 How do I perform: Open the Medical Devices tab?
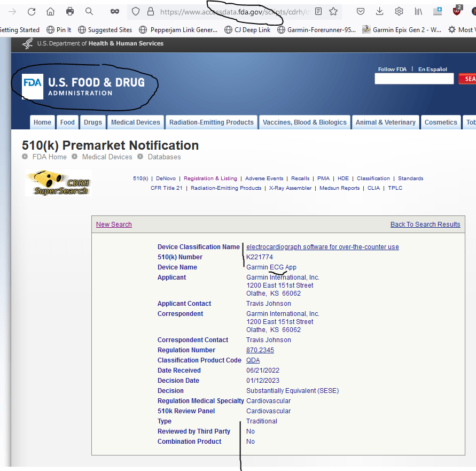tap(135, 122)
